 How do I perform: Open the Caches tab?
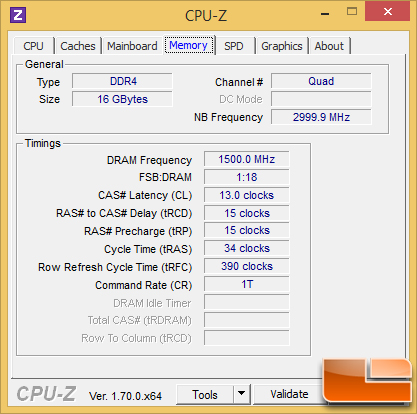tap(78, 46)
